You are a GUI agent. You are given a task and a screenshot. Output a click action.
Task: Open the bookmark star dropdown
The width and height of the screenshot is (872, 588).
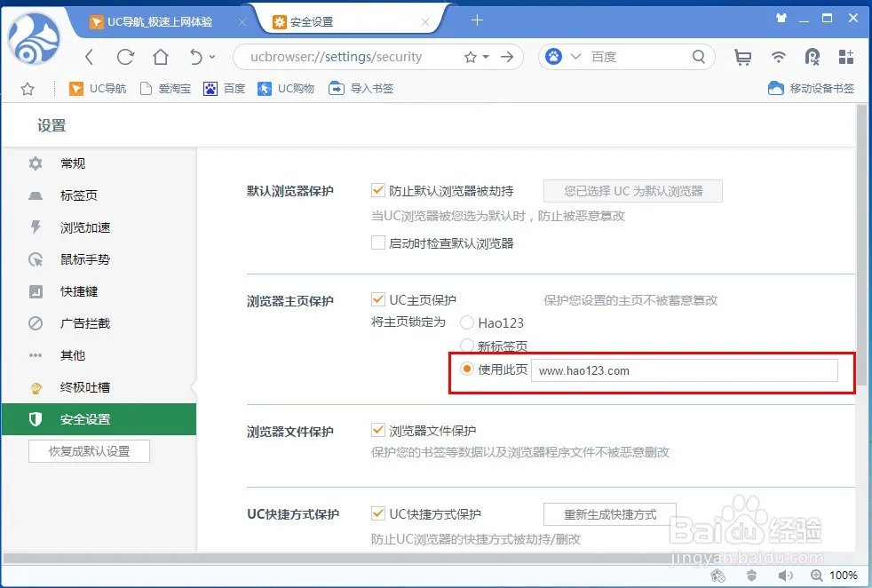(488, 55)
